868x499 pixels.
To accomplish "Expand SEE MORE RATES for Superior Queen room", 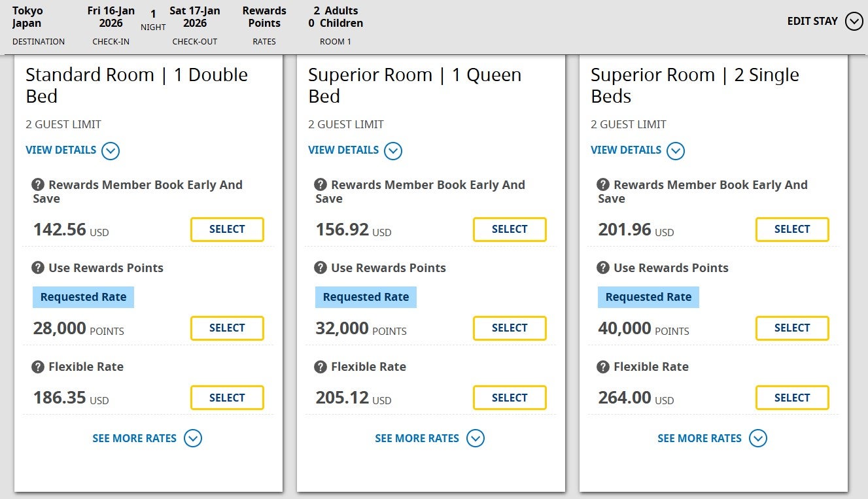I will click(430, 438).
